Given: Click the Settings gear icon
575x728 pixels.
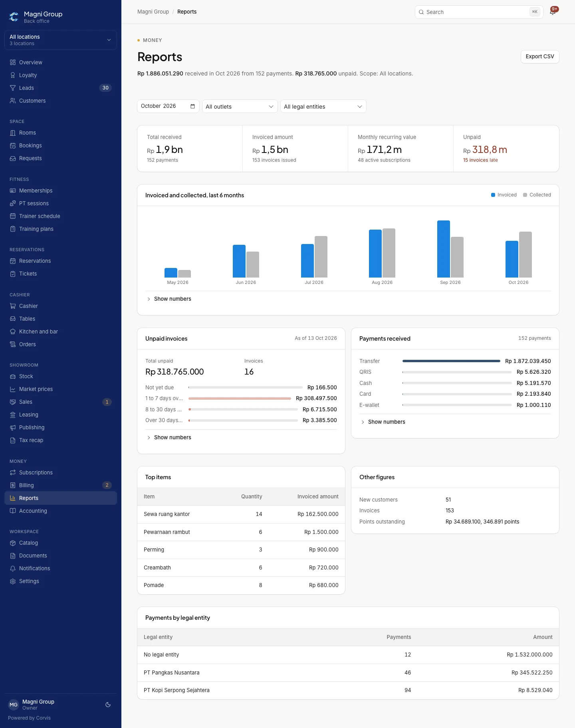Looking at the screenshot, I should 13,581.
